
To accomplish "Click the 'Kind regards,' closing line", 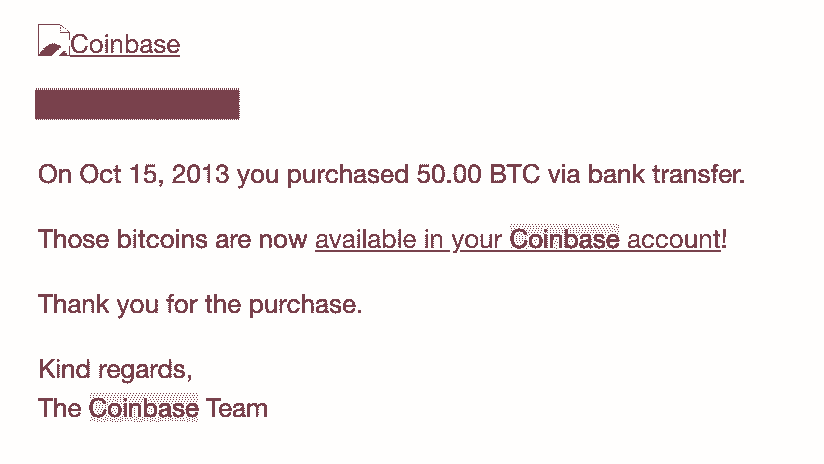I will (115, 369).
